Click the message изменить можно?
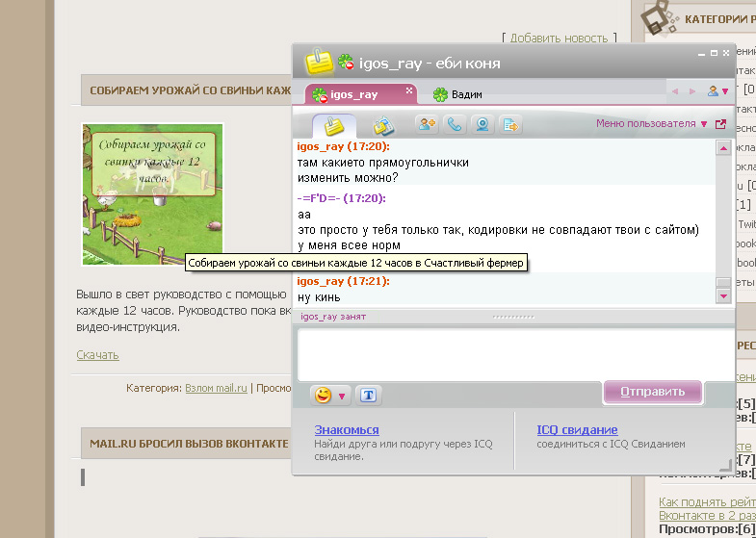This screenshot has width=756, height=538. (x=348, y=178)
